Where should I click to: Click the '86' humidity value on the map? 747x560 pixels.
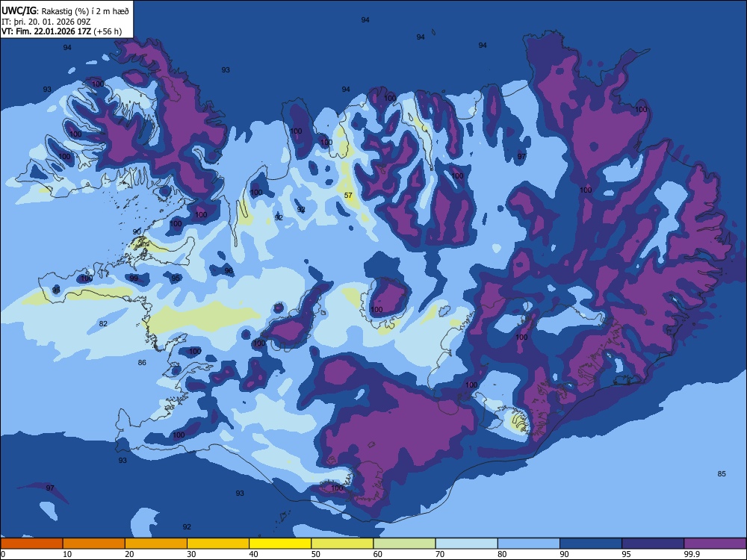point(142,363)
